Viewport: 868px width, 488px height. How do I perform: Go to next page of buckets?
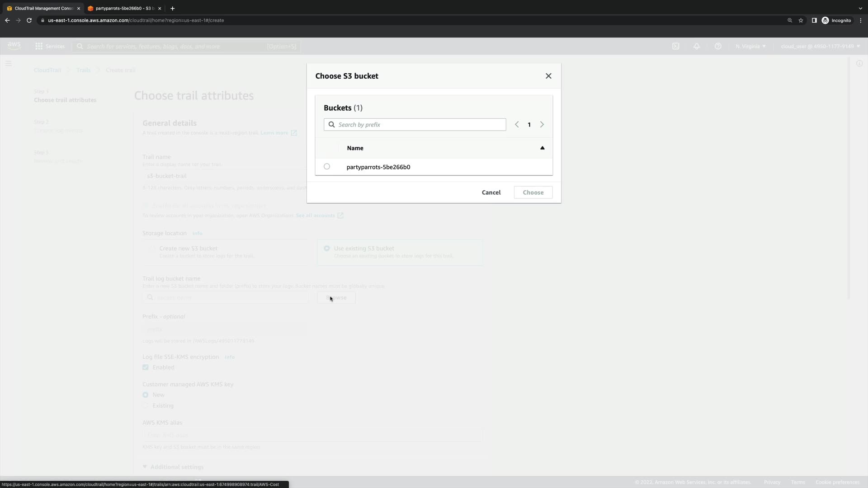(x=542, y=125)
